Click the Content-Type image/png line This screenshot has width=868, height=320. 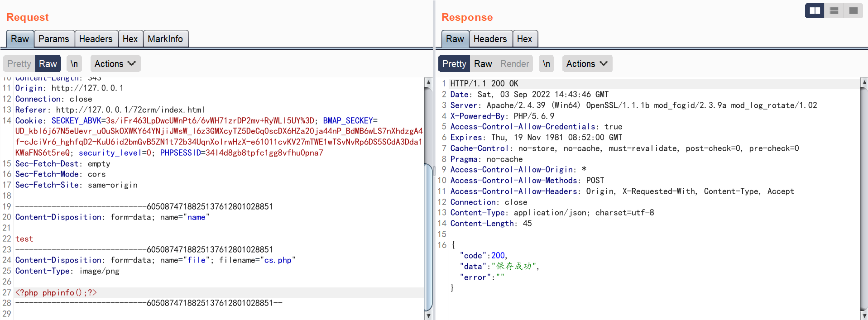coord(67,271)
